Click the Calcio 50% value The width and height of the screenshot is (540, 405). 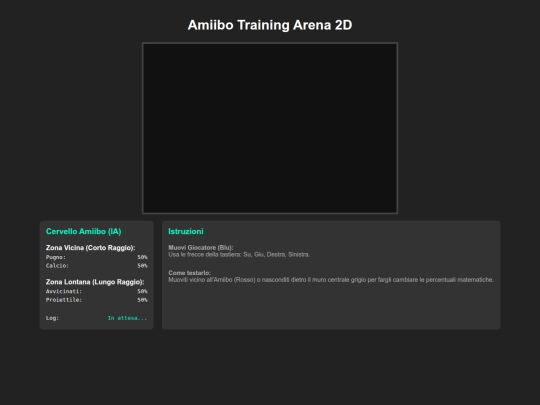point(142,266)
